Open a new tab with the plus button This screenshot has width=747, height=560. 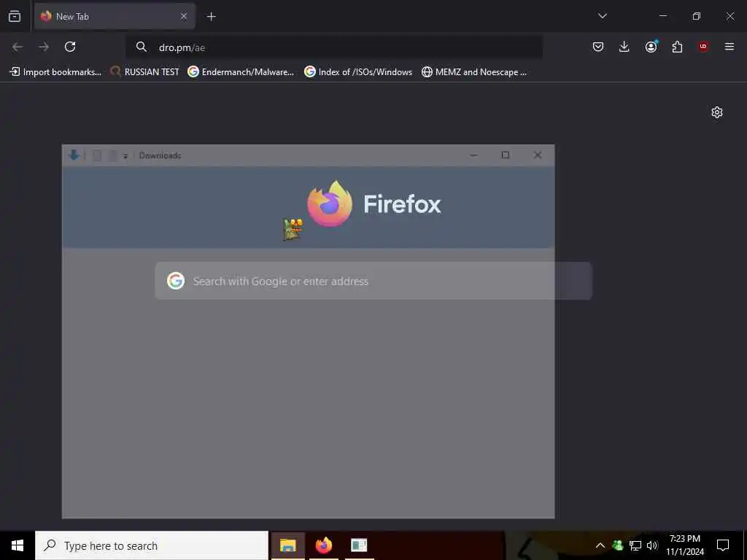(x=211, y=17)
